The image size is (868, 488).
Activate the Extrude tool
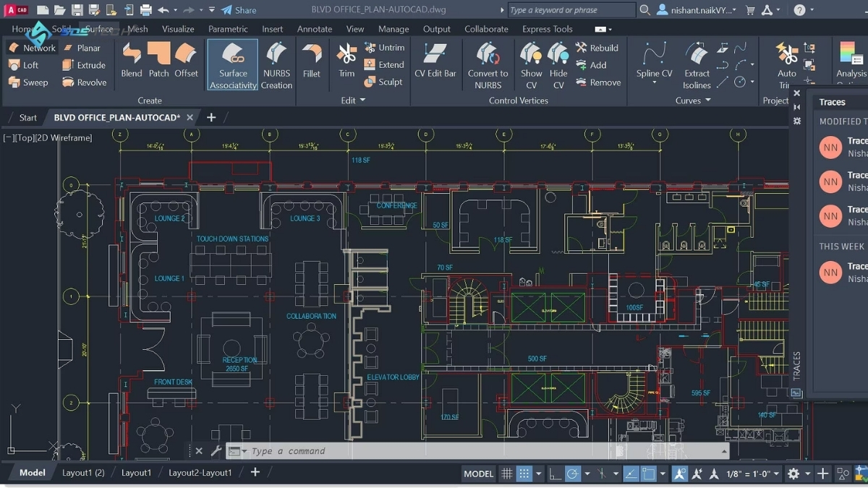pyautogui.click(x=84, y=65)
